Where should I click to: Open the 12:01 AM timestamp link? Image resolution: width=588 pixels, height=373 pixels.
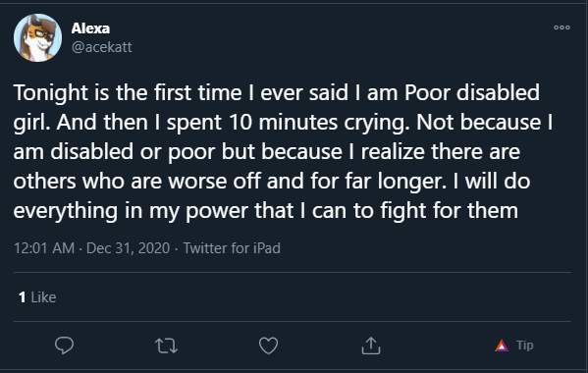click(x=44, y=248)
